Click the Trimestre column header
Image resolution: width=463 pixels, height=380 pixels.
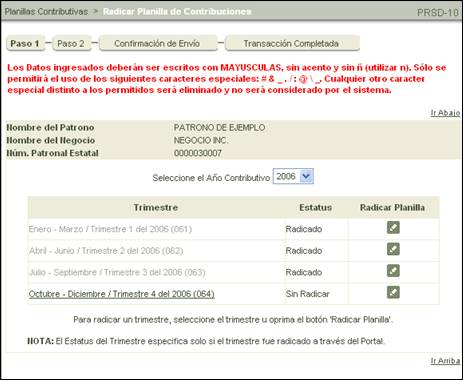click(x=156, y=207)
